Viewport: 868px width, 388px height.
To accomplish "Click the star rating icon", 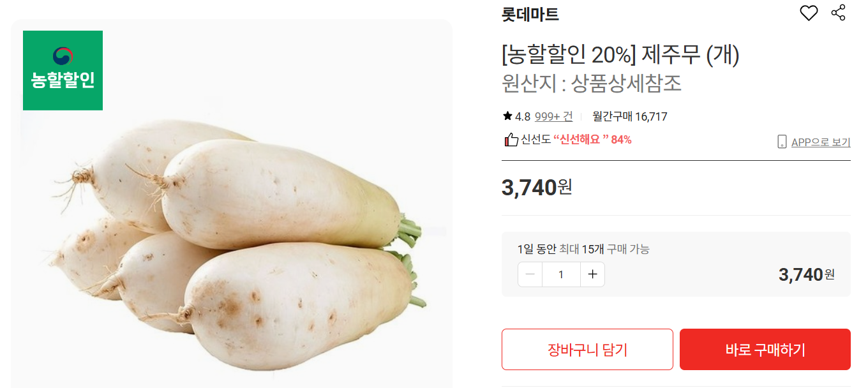I will (x=507, y=116).
